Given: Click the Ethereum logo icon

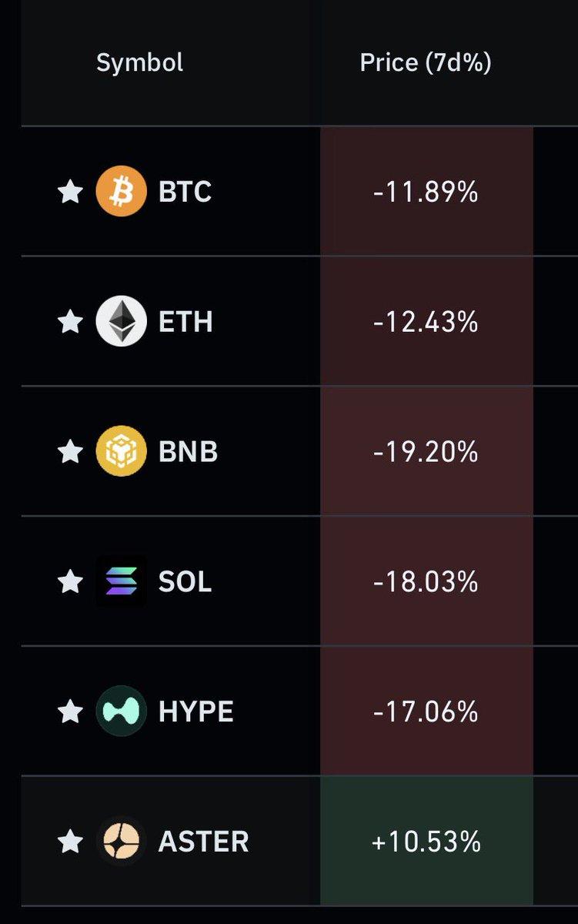Looking at the screenshot, I should click(121, 321).
